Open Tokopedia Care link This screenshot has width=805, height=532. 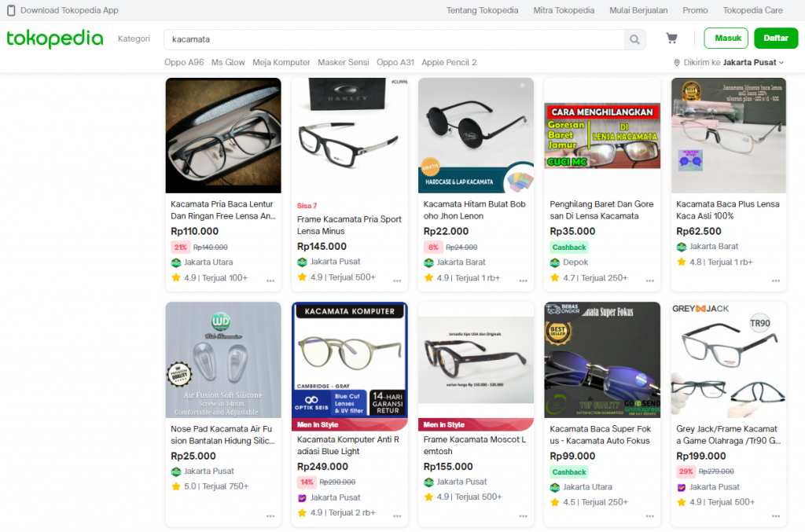[x=752, y=10]
